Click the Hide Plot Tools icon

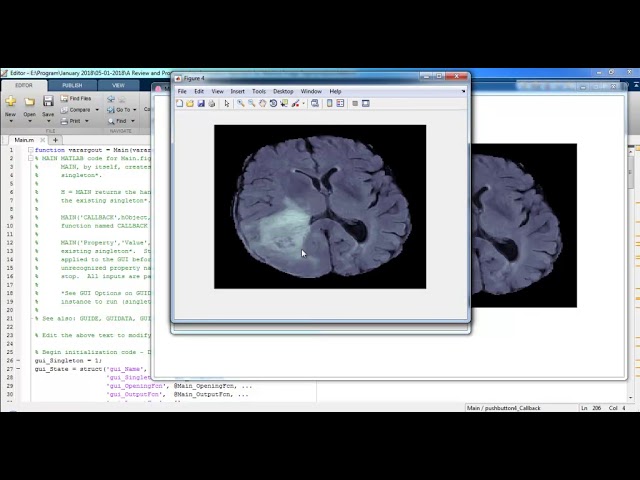355,104
